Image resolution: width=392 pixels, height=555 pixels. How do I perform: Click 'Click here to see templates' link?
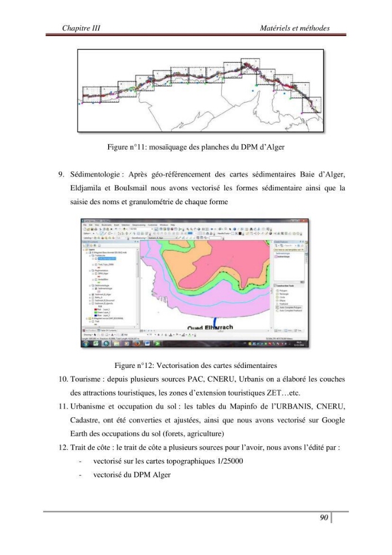tap(288, 250)
